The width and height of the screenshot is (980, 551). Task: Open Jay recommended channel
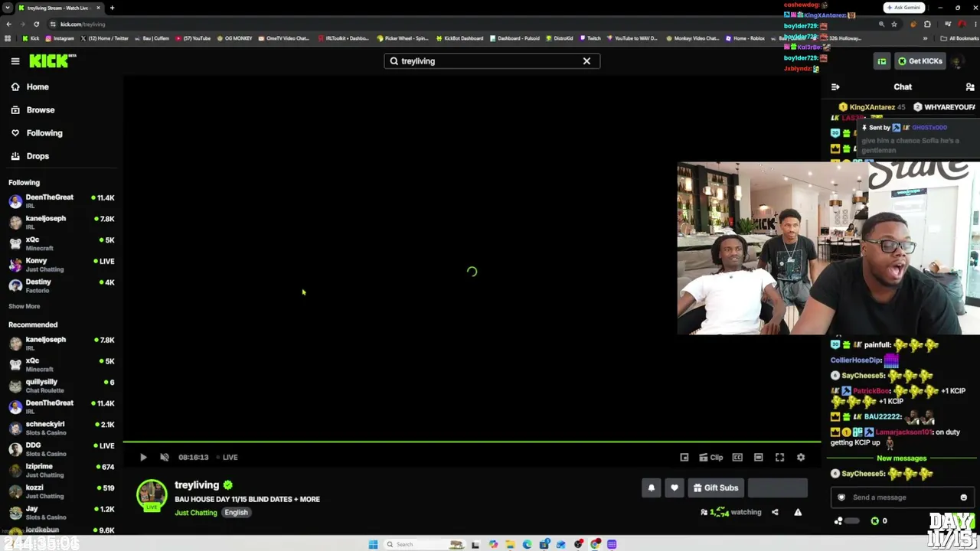[61, 513]
